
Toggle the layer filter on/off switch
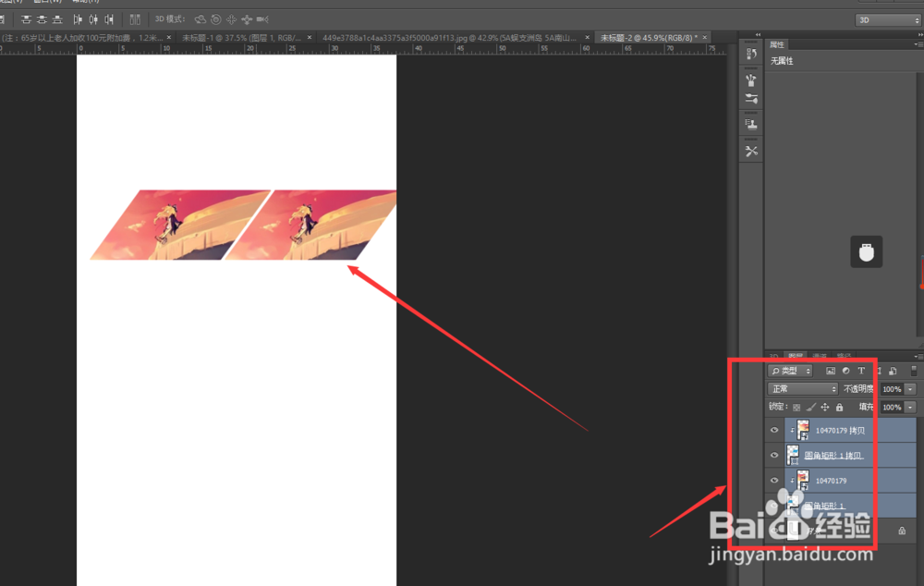(914, 371)
